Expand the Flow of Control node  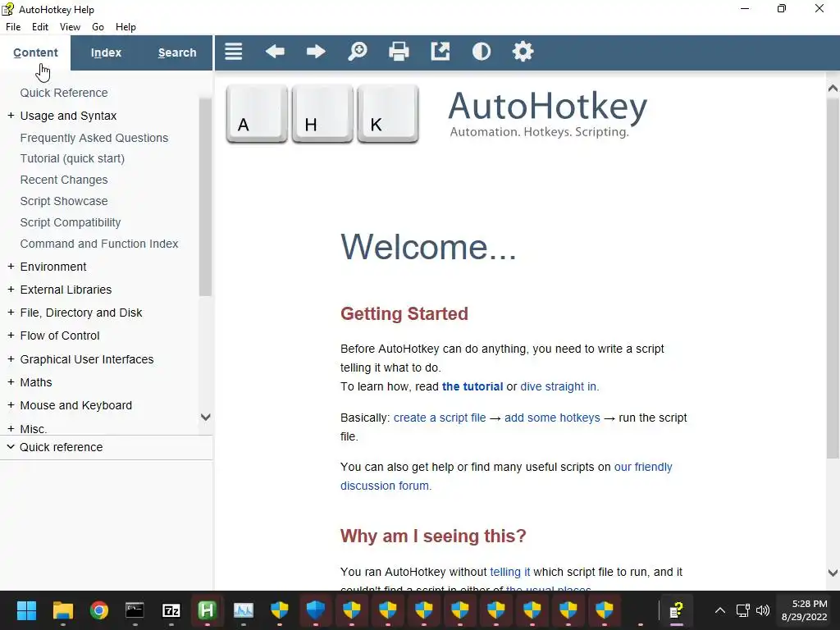coord(11,336)
